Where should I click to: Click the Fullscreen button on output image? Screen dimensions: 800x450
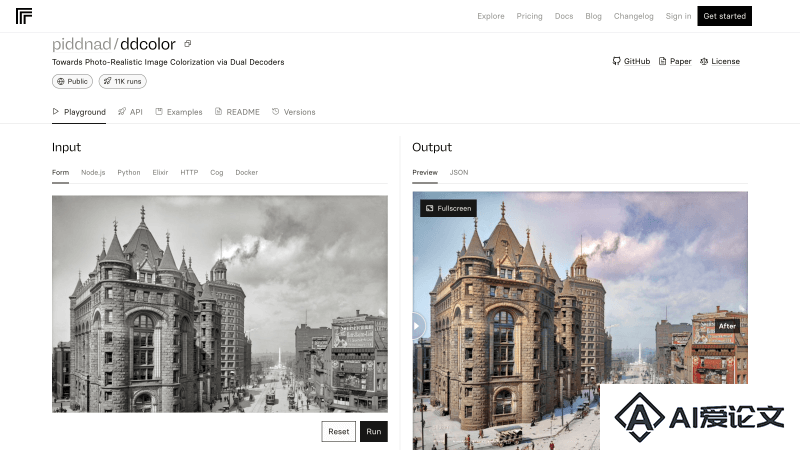448,208
